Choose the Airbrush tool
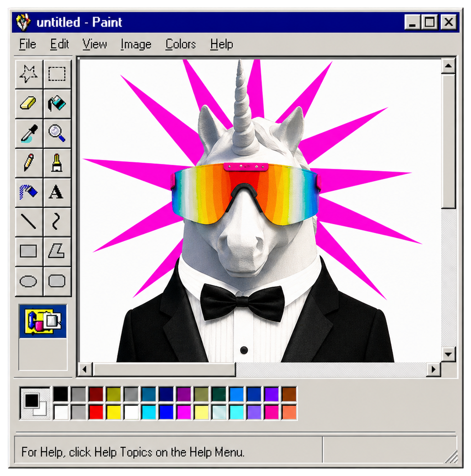This screenshot has width=471, height=476. tap(28, 192)
